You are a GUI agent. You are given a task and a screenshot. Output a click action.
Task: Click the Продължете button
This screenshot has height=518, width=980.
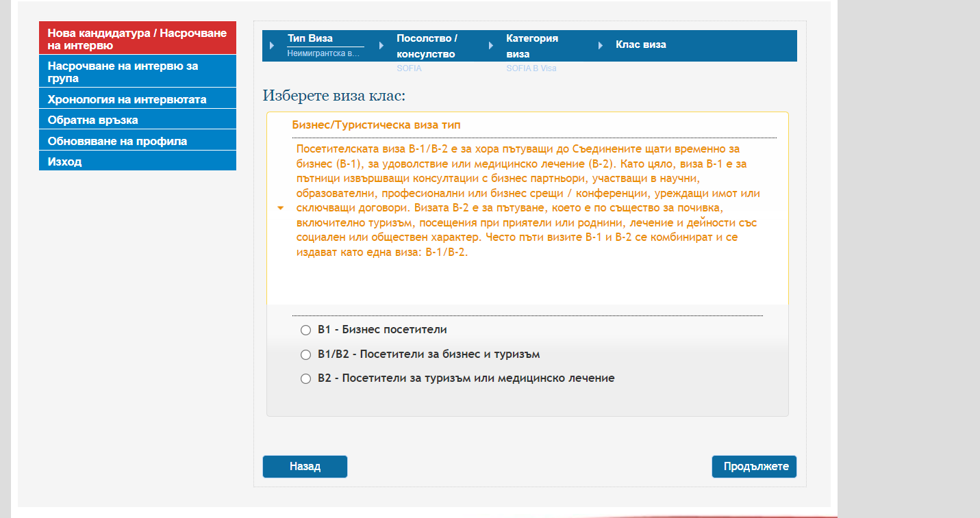coord(754,467)
